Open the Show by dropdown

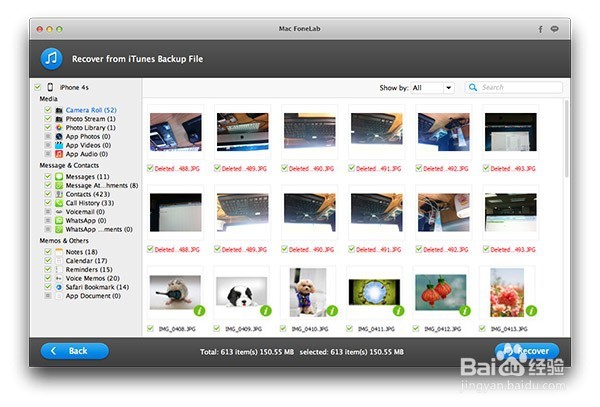pyautogui.click(x=432, y=88)
